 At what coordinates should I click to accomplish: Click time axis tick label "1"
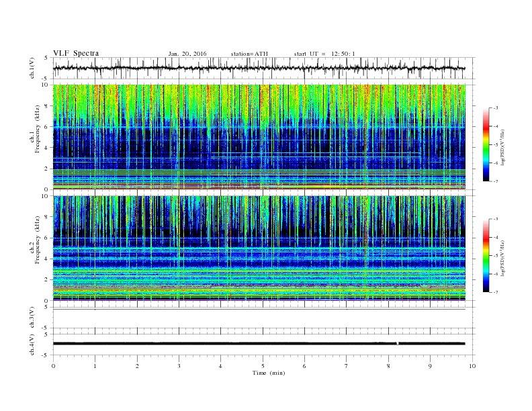[95, 366]
